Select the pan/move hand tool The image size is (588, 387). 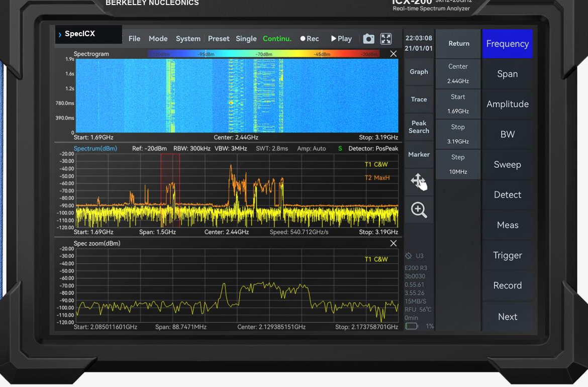click(x=419, y=182)
